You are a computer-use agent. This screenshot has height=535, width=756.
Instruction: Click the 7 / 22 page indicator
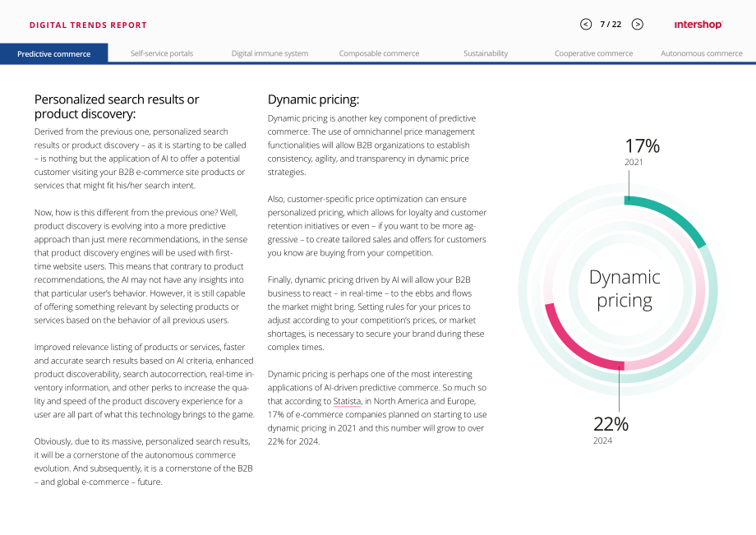pos(611,24)
